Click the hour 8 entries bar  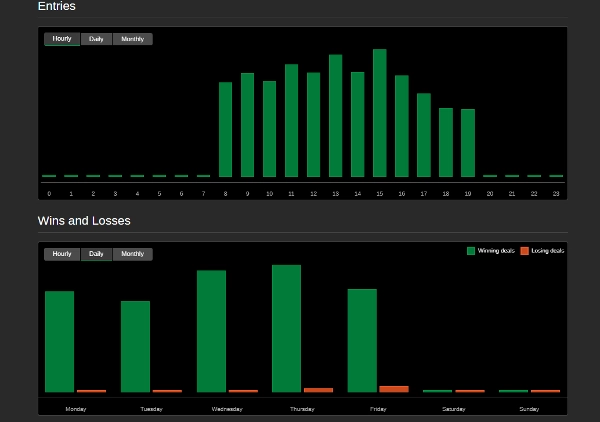[x=225, y=129]
